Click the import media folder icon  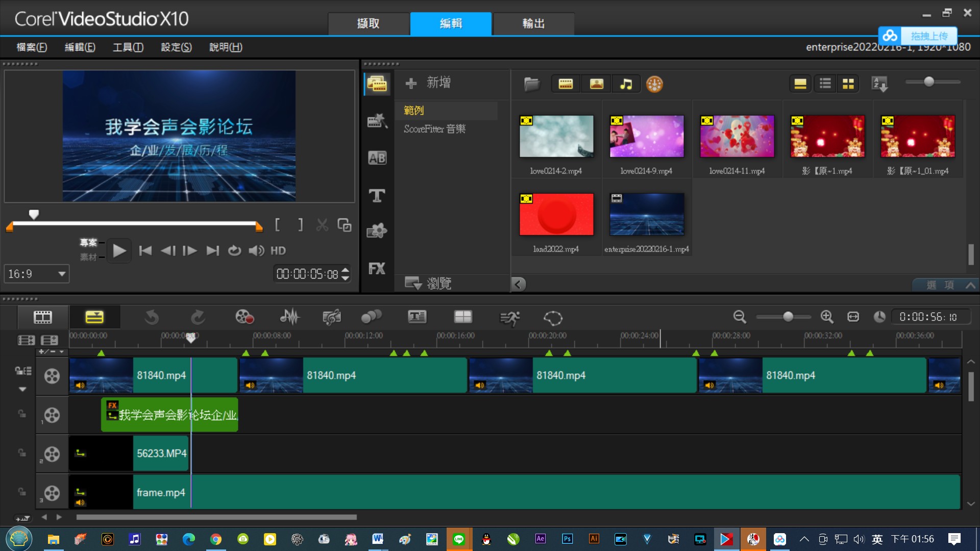pos(531,84)
